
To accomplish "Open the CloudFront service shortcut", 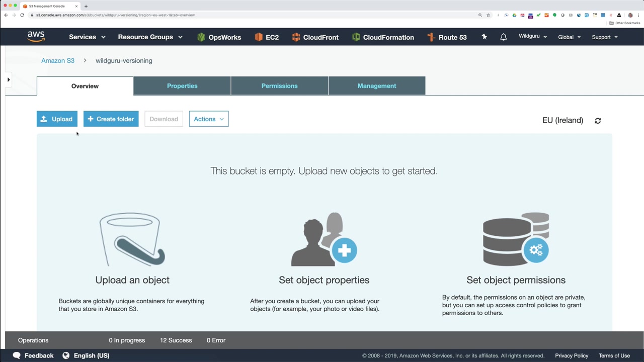I will 315,37.
